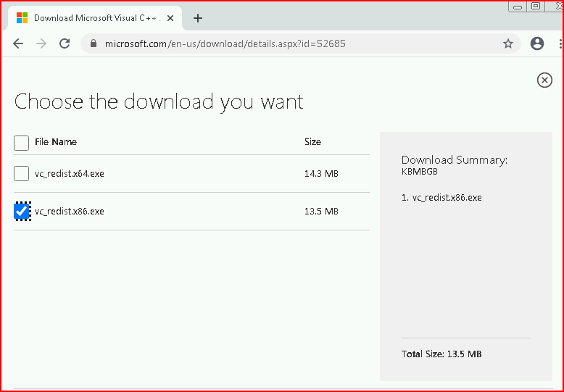The width and height of the screenshot is (564, 392).
Task: Open the Chrome profile avatar icon
Action: pyautogui.click(x=537, y=43)
